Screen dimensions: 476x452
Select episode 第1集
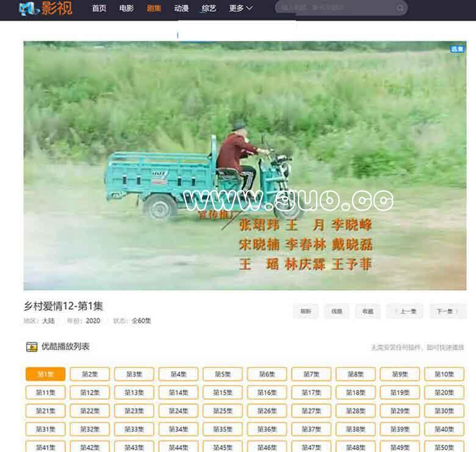coord(46,374)
